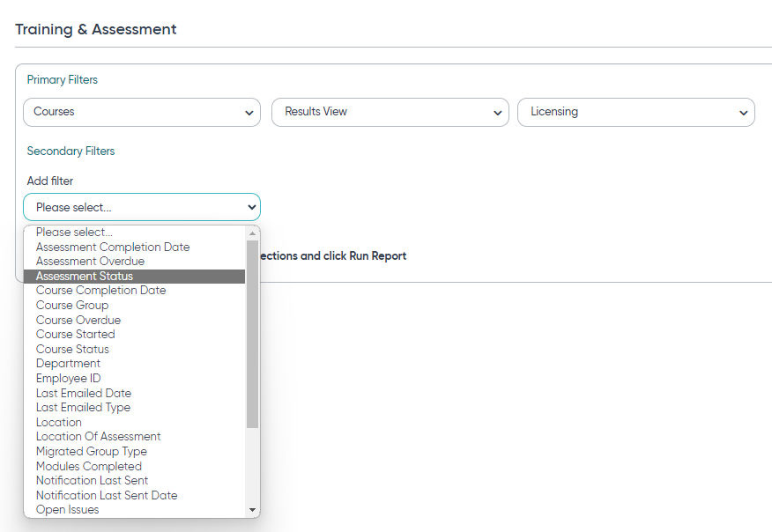Click the Add filter label
This screenshot has height=532, width=772.
click(50, 181)
